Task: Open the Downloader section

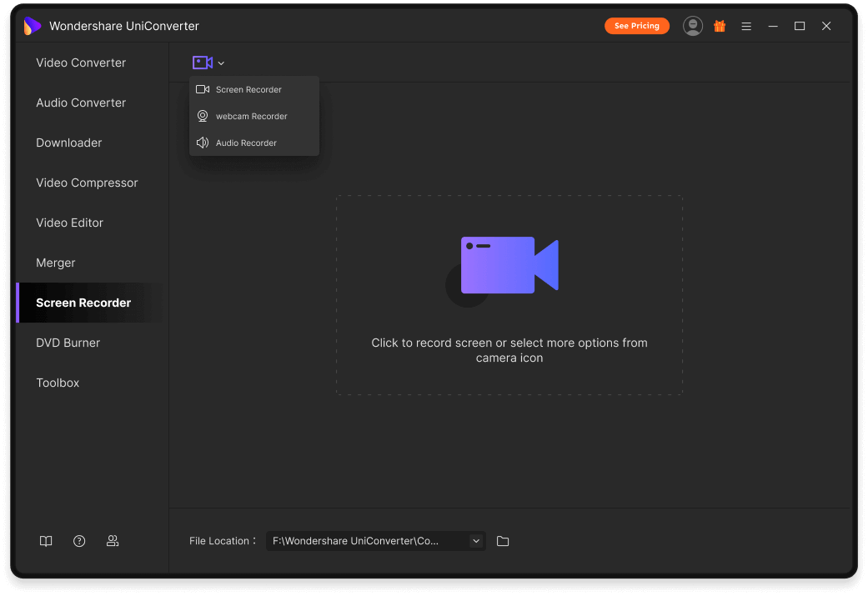Action: tap(68, 143)
